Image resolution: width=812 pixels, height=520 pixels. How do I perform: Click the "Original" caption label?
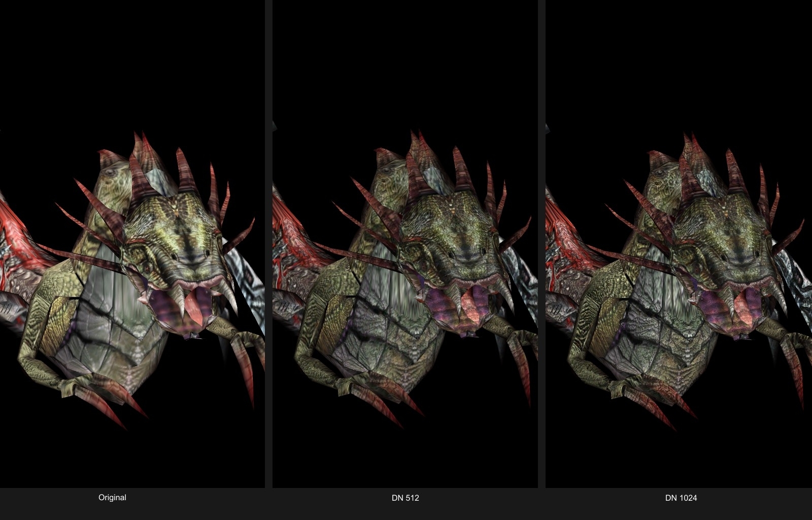[x=112, y=498]
